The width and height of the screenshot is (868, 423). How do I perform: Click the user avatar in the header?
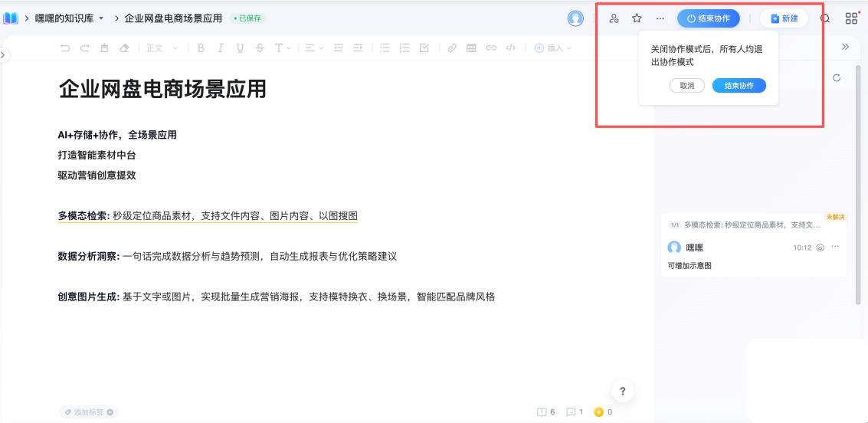(575, 18)
